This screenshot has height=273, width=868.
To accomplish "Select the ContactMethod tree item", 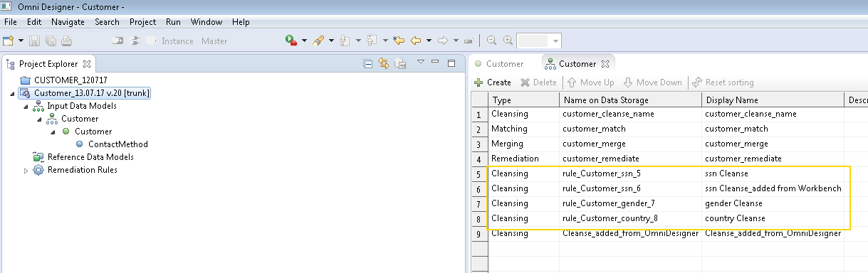I will click(x=111, y=144).
